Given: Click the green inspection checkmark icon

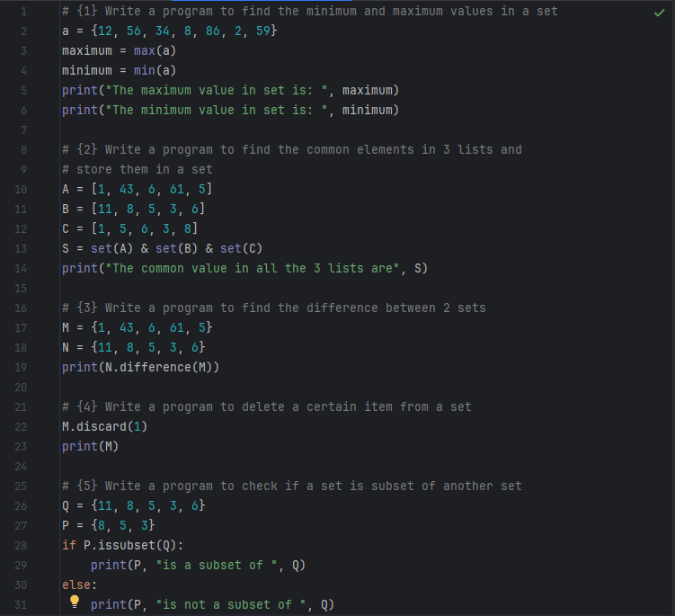Looking at the screenshot, I should click(x=659, y=13).
